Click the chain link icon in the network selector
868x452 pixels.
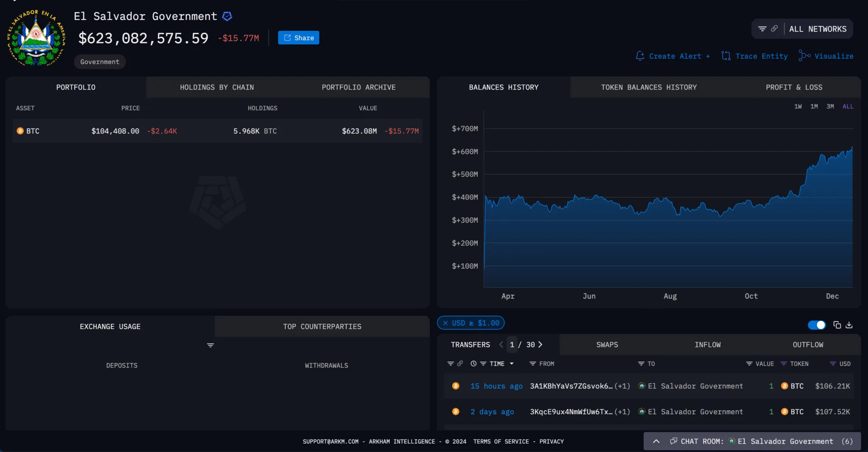774,29
